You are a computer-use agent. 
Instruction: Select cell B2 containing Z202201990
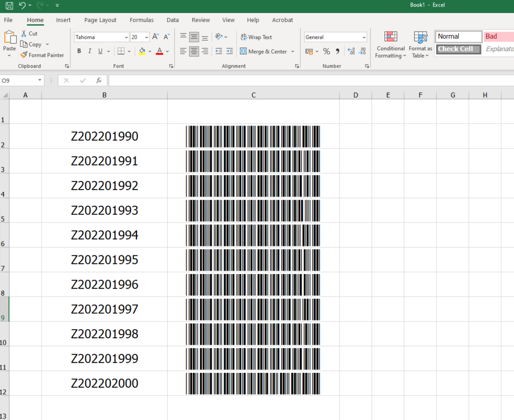[x=104, y=136]
